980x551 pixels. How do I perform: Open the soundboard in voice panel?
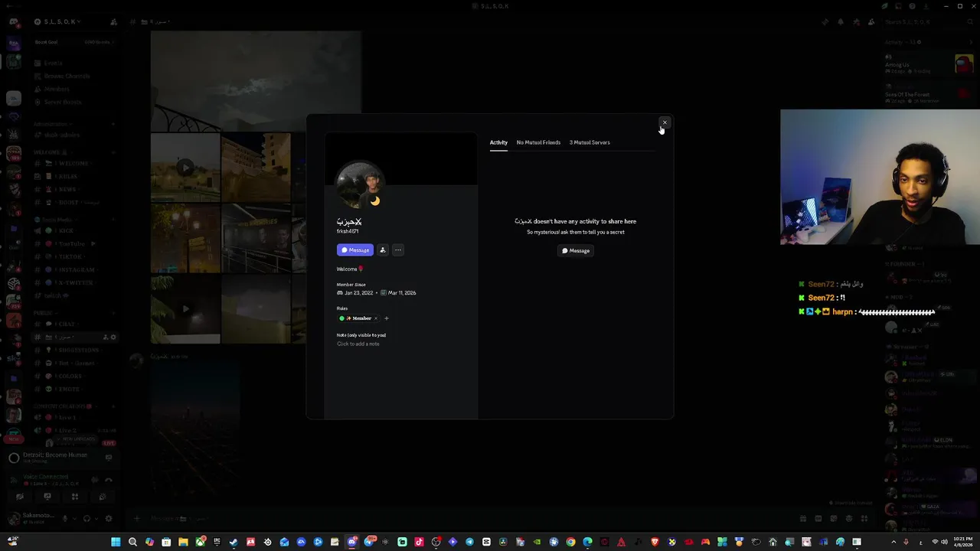[102, 497]
